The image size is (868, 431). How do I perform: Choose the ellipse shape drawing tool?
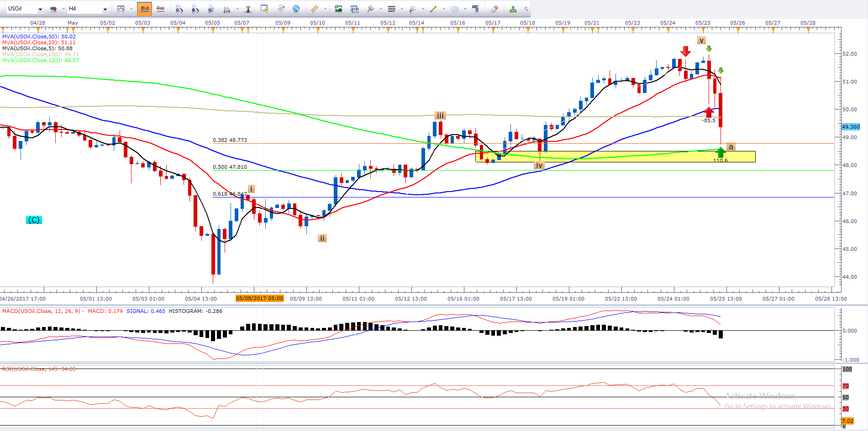coord(455,9)
